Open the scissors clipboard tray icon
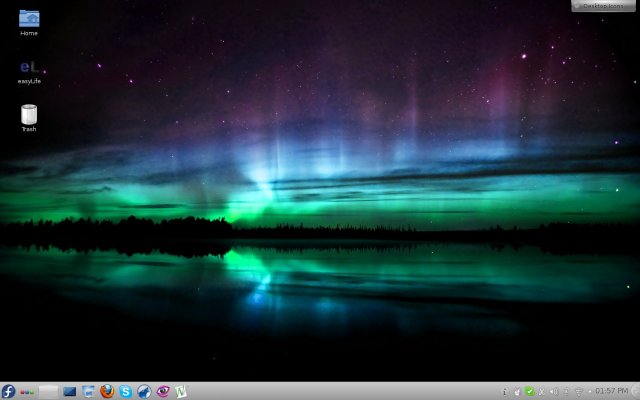This screenshot has height=400, width=640. tap(542, 392)
